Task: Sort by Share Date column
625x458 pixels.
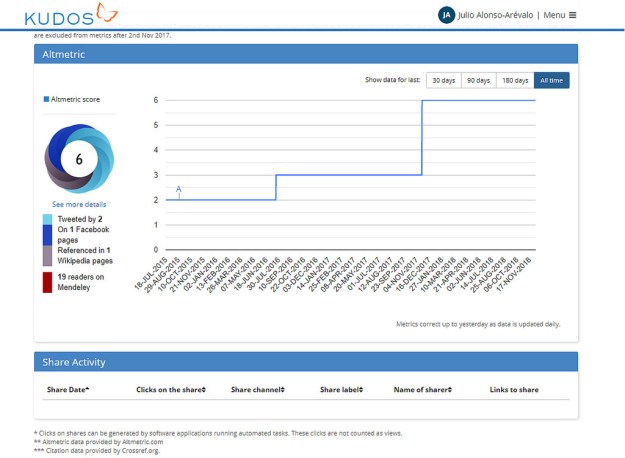Action: [68, 389]
